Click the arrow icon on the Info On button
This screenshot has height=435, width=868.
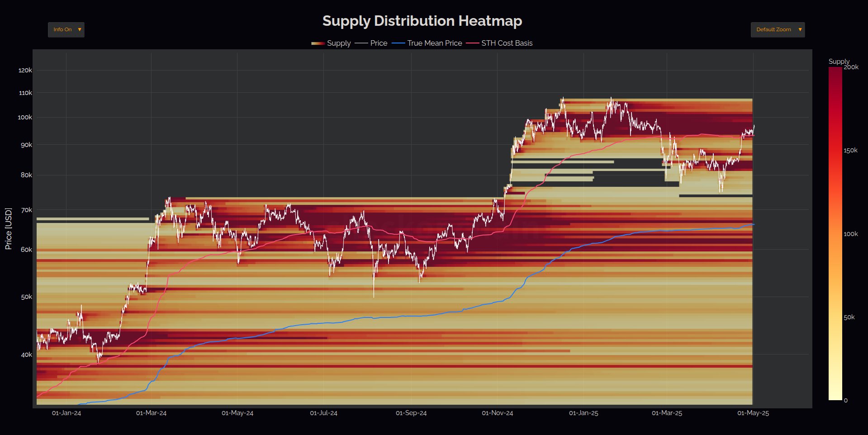coord(80,30)
